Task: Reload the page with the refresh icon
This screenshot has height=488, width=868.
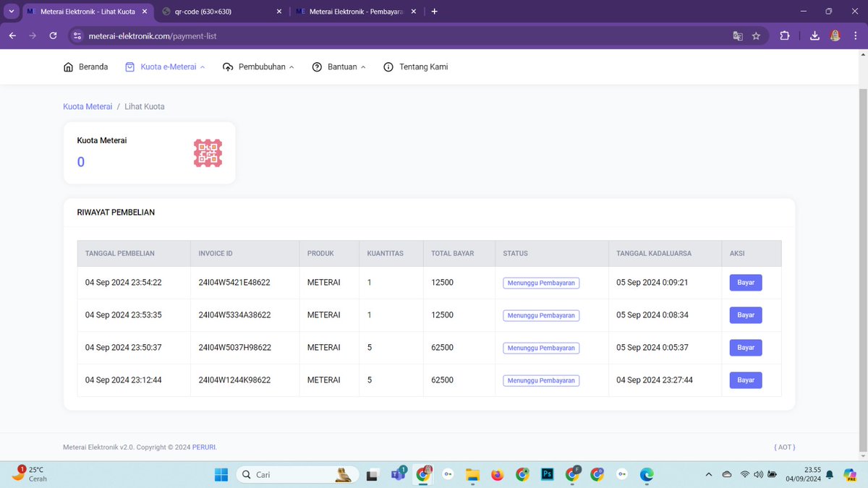Action: coord(53,35)
